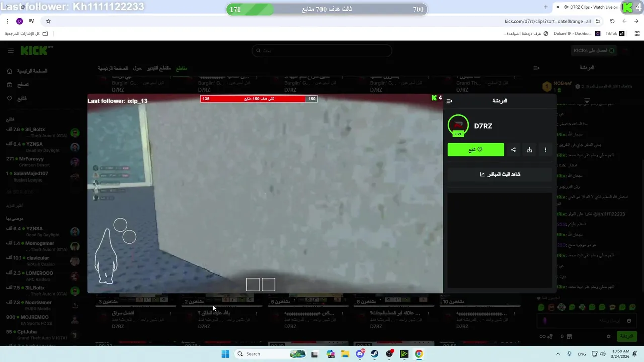This screenshot has width=644, height=362.
Task: Open the live stream via شاهد البث المباشر
Action: pyautogui.click(x=500, y=174)
